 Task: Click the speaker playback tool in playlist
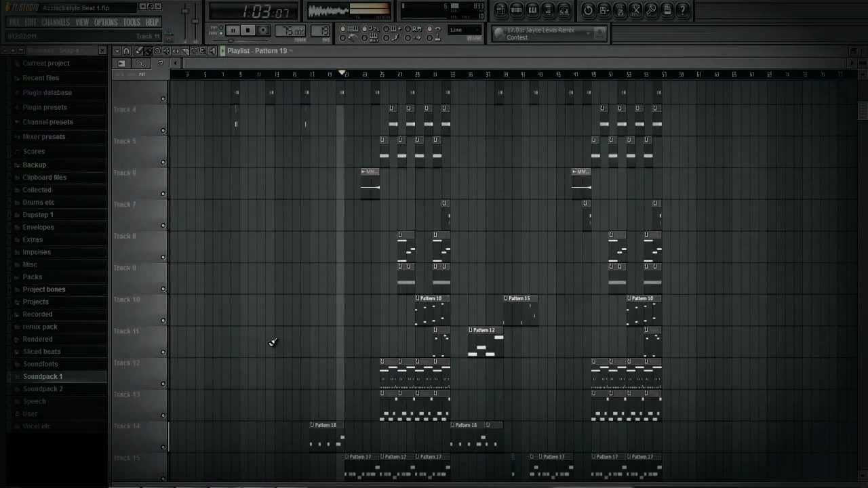tap(212, 51)
